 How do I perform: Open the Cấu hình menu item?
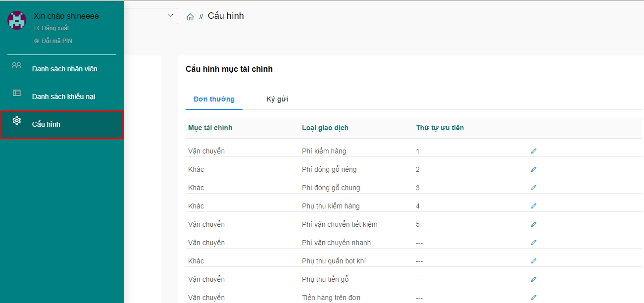pos(46,124)
